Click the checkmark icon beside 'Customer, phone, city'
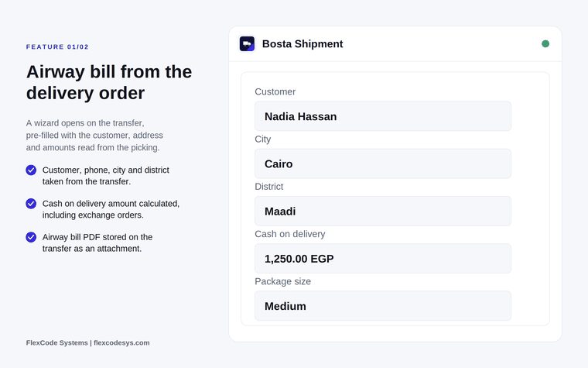This screenshot has height=368, width=588. (x=31, y=170)
